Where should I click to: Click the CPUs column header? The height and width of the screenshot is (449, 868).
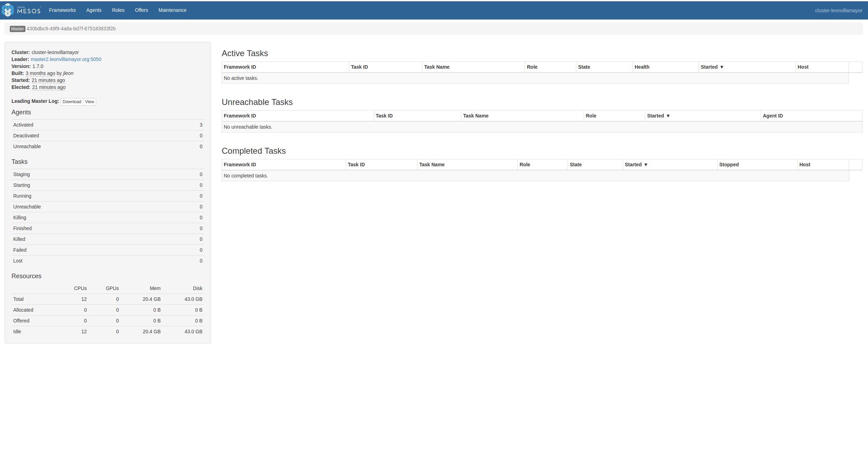coord(80,288)
